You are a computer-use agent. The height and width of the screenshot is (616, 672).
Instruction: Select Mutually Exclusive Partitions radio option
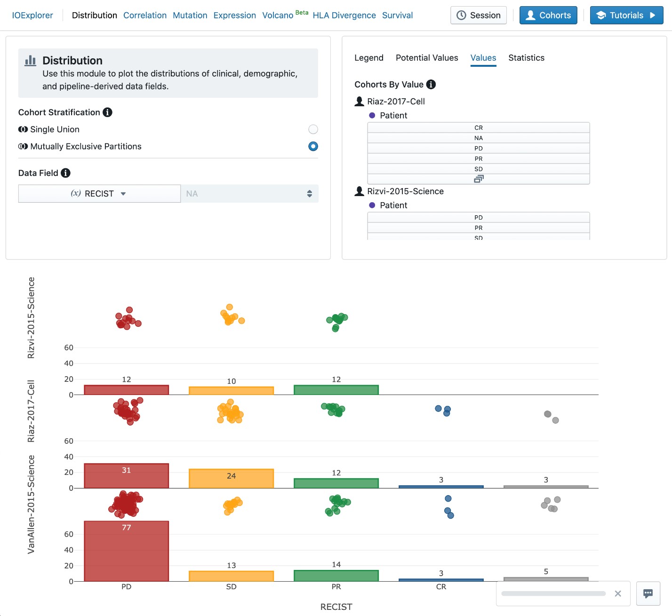313,146
